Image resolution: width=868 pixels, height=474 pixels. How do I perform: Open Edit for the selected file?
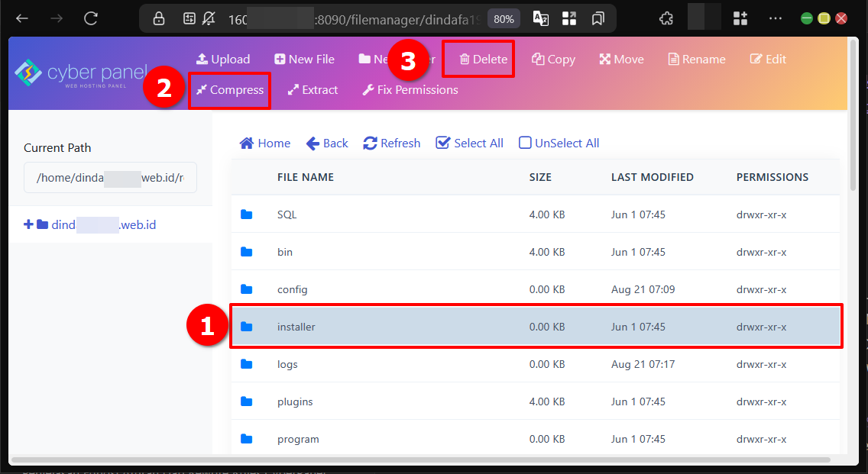click(x=768, y=60)
